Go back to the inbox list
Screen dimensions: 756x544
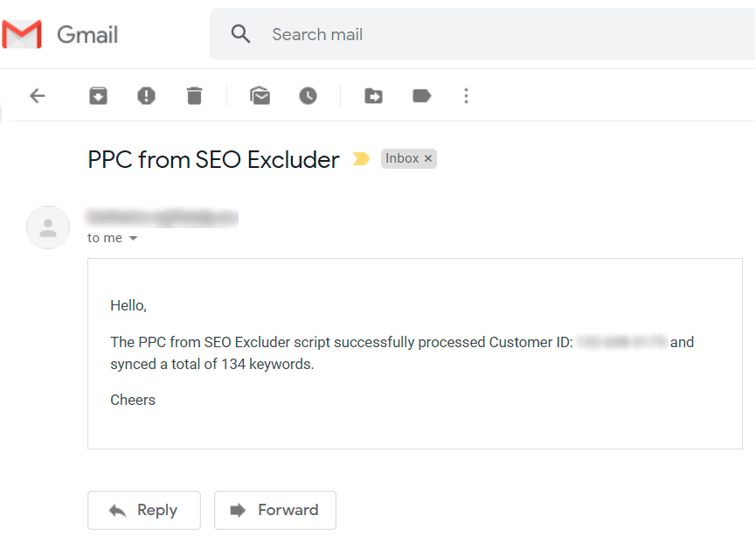pos(37,96)
